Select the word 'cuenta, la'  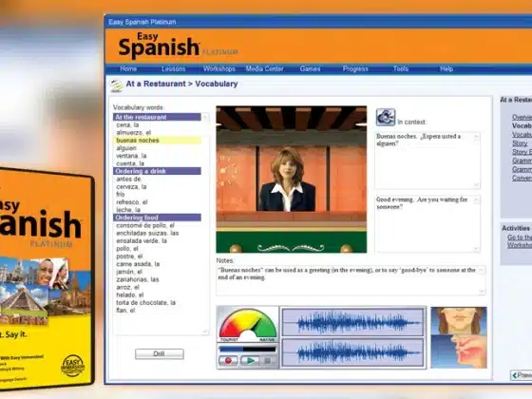130,163
